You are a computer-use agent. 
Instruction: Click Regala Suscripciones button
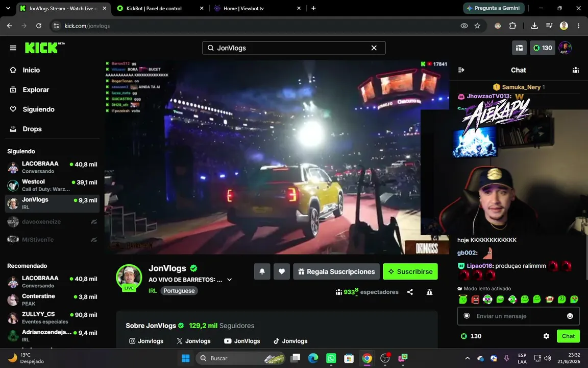click(x=336, y=271)
